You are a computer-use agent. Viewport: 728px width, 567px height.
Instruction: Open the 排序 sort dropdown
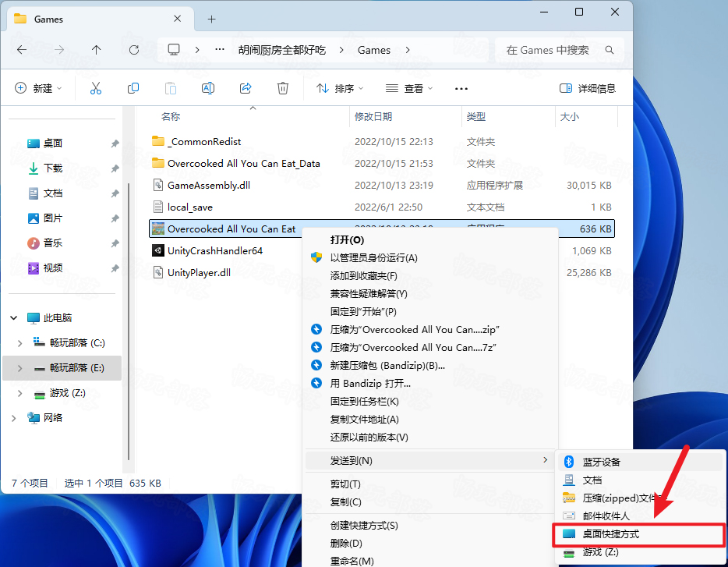tap(340, 88)
